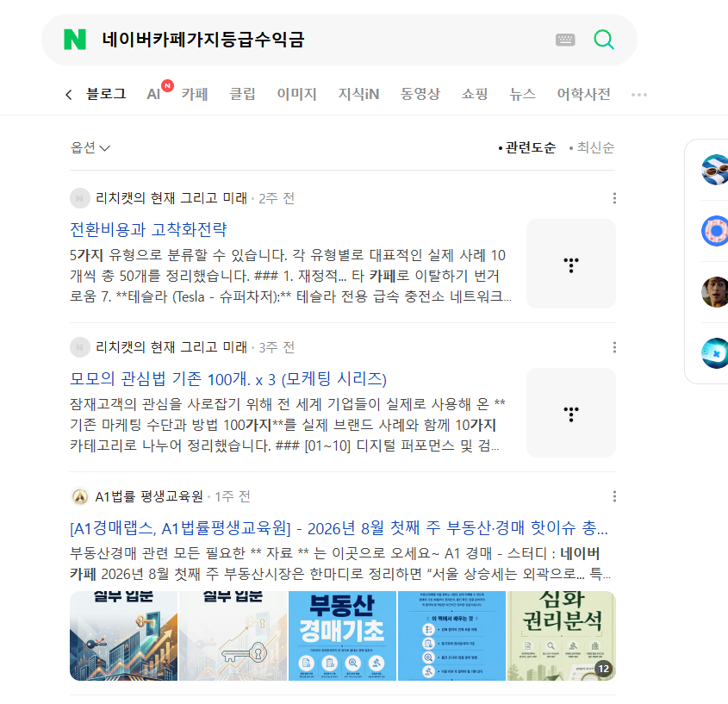The height and width of the screenshot is (704, 728).
Task: Switch to the 클립 tab
Action: [243, 94]
